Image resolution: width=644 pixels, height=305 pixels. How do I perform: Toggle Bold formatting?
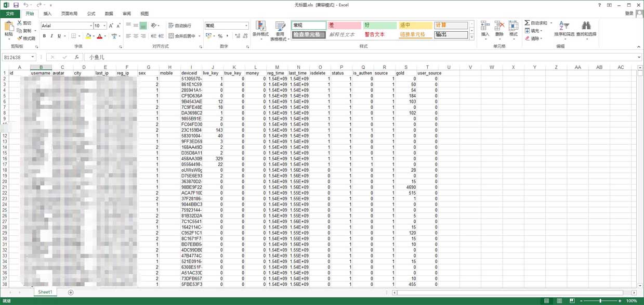[x=44, y=36]
